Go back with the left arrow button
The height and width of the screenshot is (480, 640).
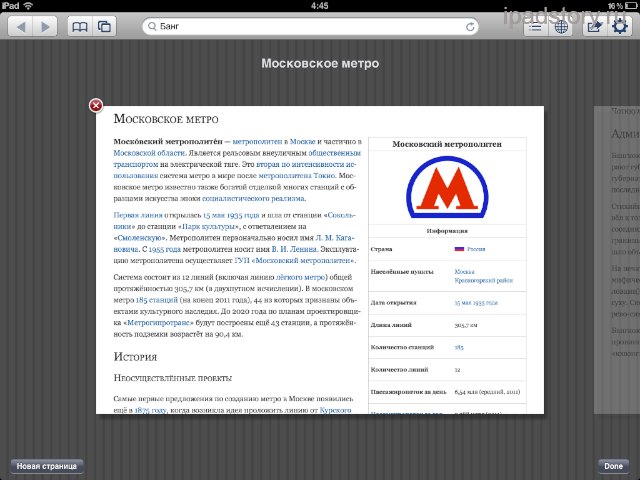click(20, 27)
